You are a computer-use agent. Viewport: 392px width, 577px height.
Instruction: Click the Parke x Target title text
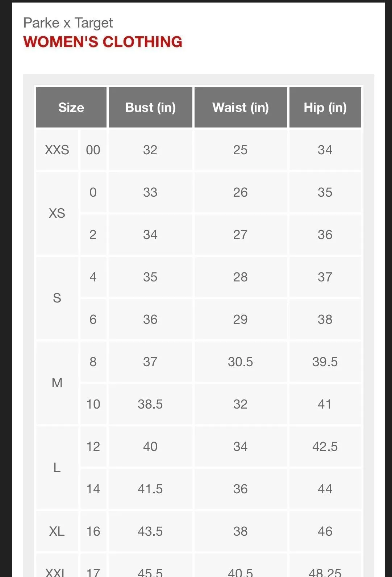tap(68, 23)
